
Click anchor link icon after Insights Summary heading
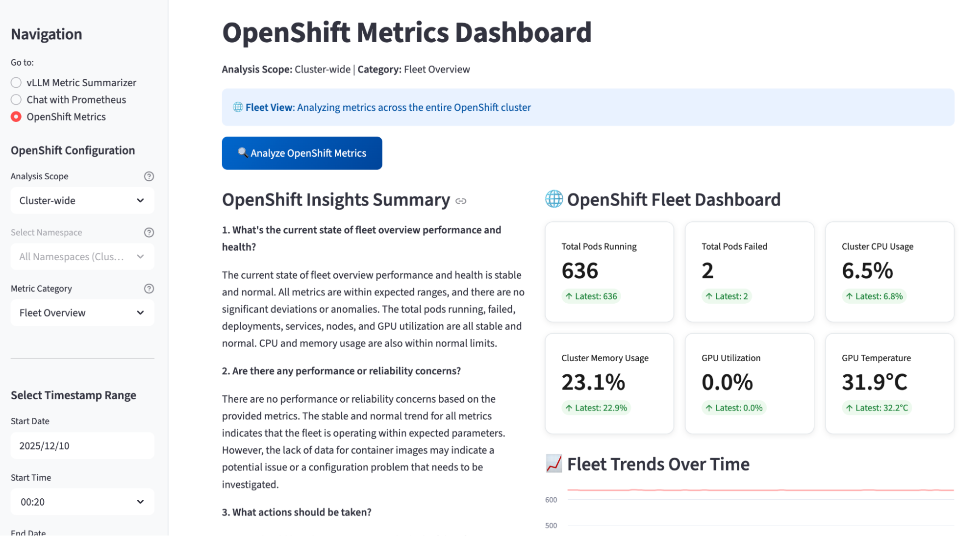[x=461, y=201]
